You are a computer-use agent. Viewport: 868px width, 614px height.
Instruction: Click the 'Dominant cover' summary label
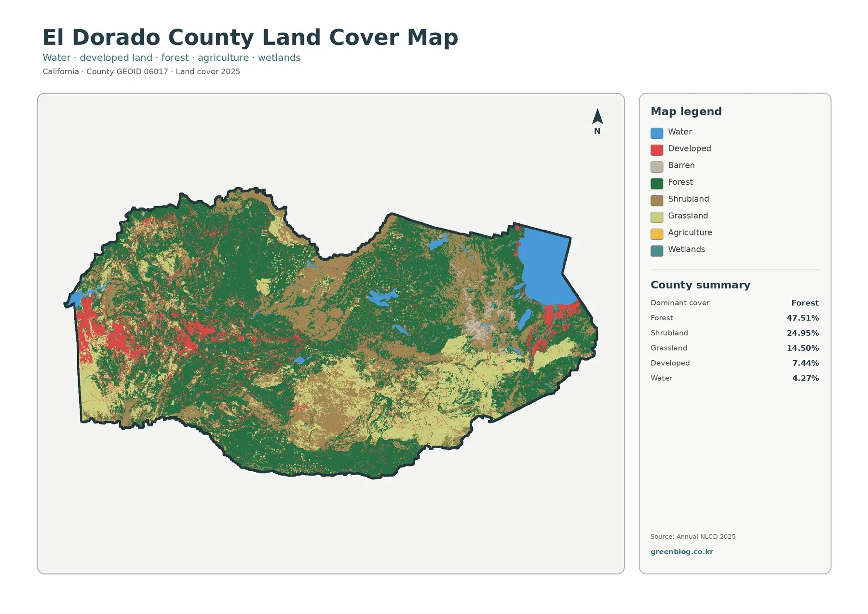[680, 303]
